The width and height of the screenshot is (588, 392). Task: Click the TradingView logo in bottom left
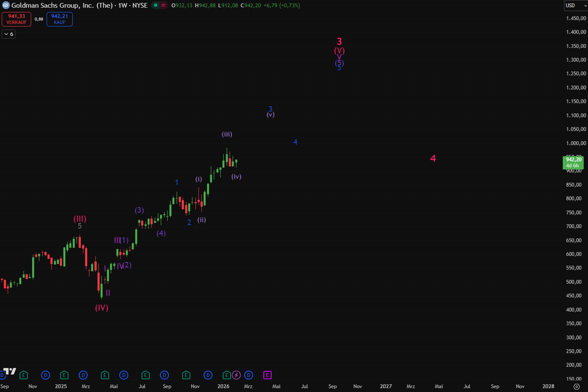pyautogui.click(x=9, y=371)
